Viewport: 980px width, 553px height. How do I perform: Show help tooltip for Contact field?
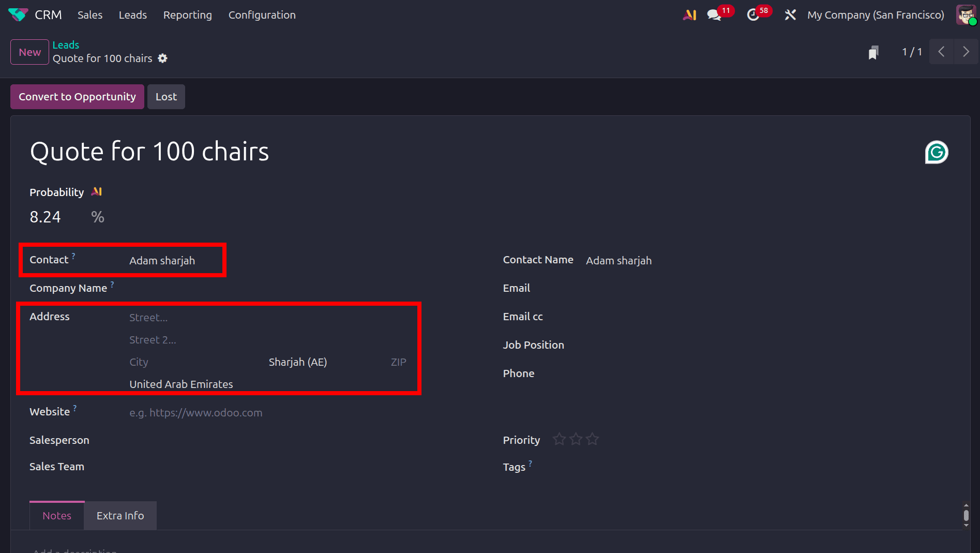coord(73,256)
